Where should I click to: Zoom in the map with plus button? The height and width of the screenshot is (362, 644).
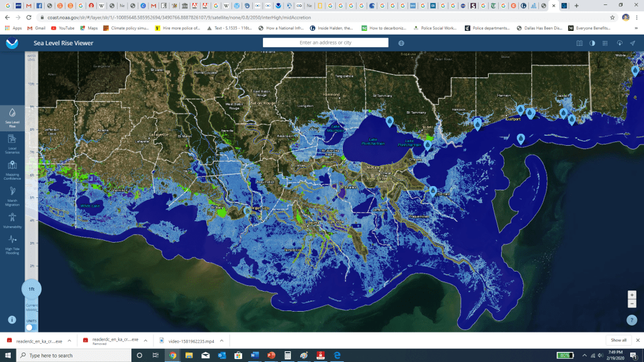click(632, 295)
